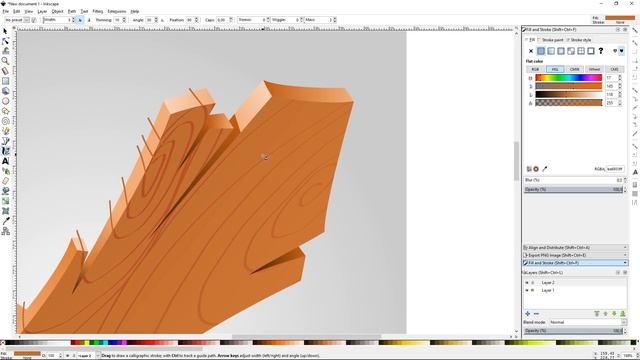Click Unset paint question mark icon

click(x=601, y=51)
